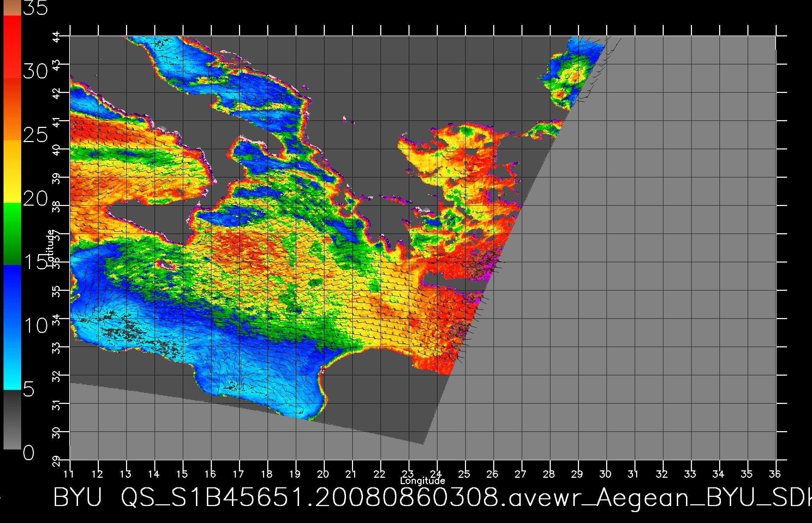The height and width of the screenshot is (523, 812).
Task: Click the red segment of the color scale
Action: click(x=12, y=47)
